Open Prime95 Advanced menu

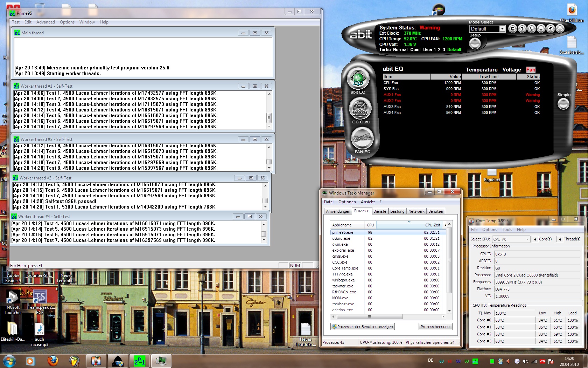45,22
